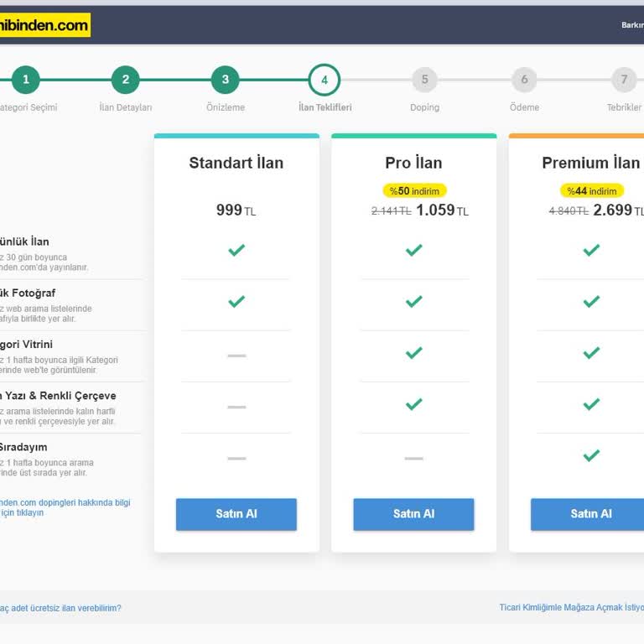Click step 6 Ödeme circle
This screenshot has width=644, height=644.
point(524,80)
